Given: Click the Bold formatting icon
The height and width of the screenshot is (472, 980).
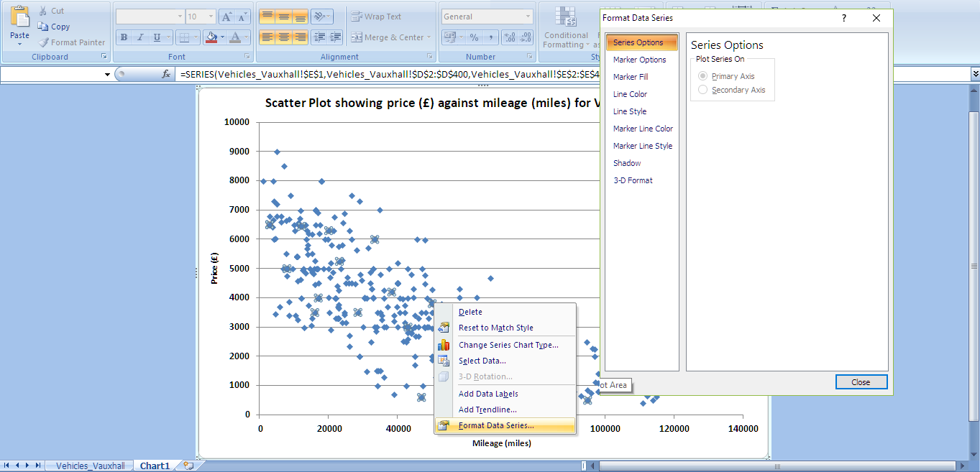Looking at the screenshot, I should [x=124, y=37].
